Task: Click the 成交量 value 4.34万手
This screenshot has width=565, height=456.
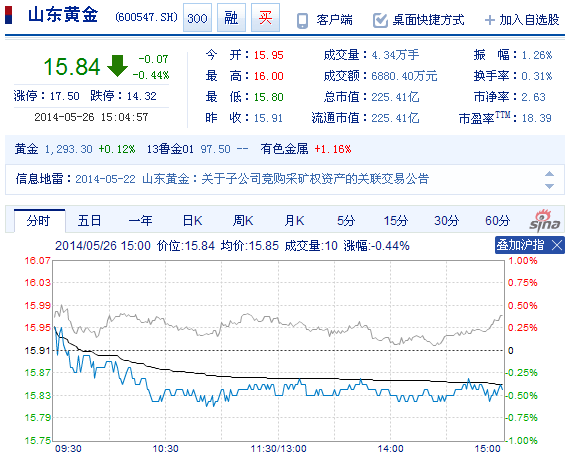Action: (x=395, y=55)
